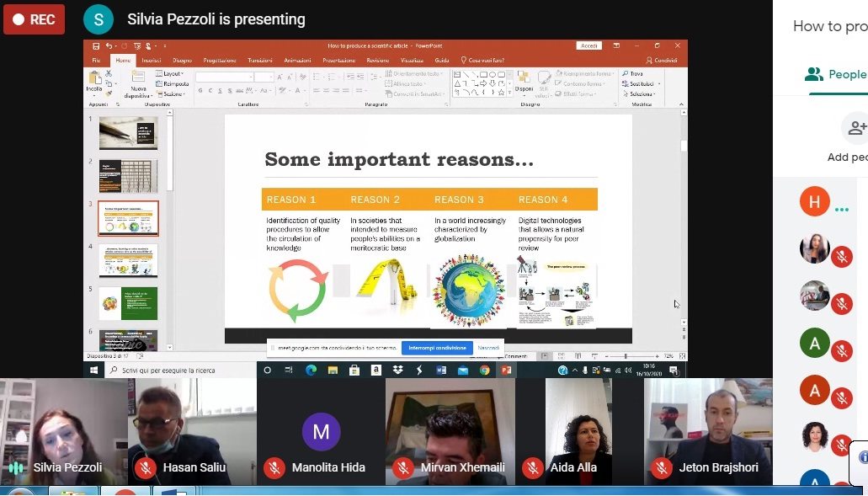Open the People tab in Meet sidebar
Viewport: 868px width, 496px height.
(835, 75)
